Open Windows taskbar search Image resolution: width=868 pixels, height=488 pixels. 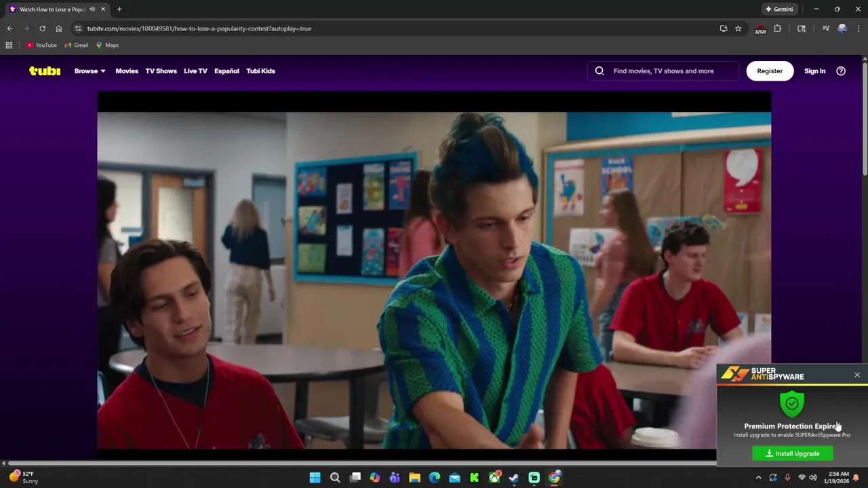(x=335, y=478)
